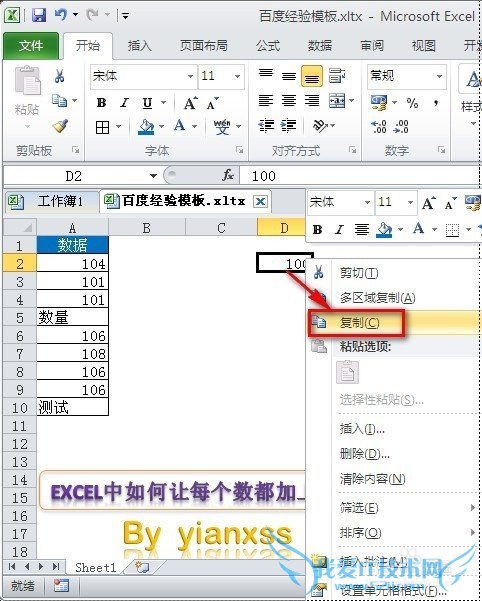Click the Increase Decimal icon
482x601 pixels.
(x=379, y=126)
